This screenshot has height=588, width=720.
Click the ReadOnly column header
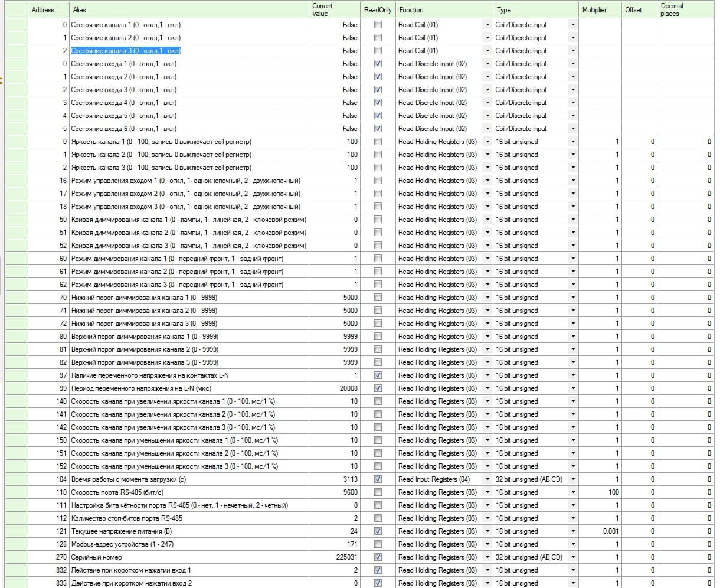(x=378, y=10)
